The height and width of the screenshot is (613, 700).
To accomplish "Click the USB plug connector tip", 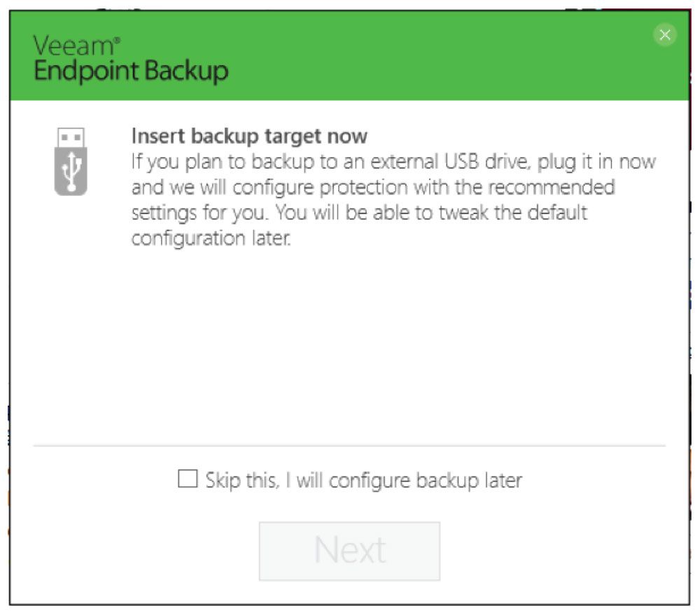I will pos(71,136).
